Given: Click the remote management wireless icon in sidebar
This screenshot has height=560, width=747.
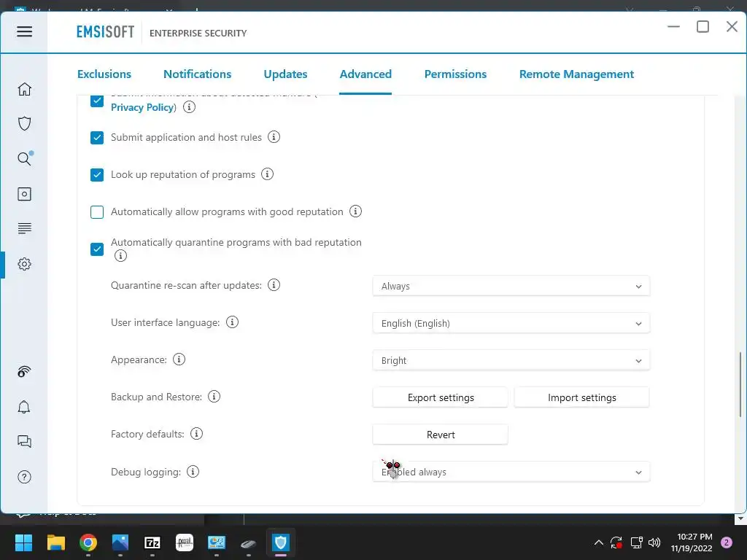Looking at the screenshot, I should click(24, 371).
